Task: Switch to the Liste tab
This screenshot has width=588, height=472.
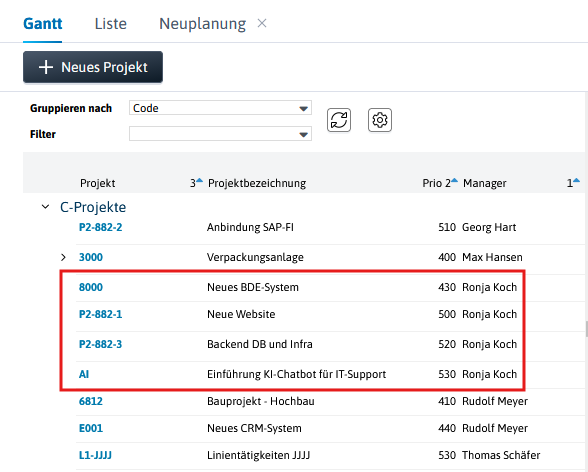Action: click(111, 24)
